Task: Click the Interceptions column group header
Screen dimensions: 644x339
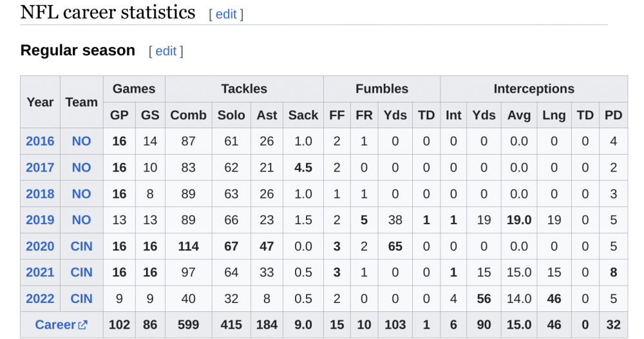Action: pyautogui.click(x=534, y=89)
